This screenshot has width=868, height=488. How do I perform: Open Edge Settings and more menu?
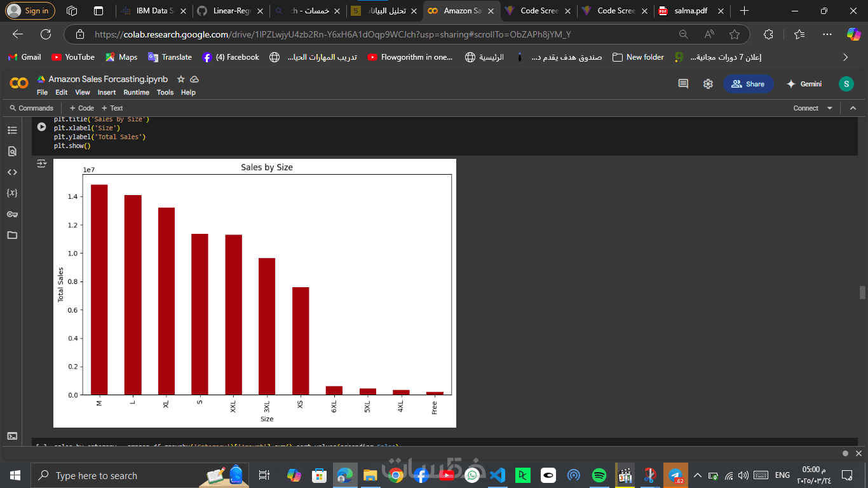[827, 34]
